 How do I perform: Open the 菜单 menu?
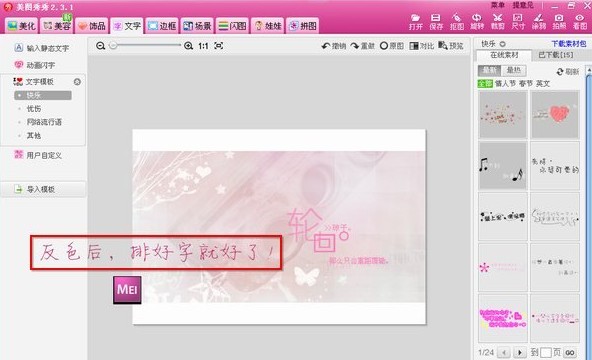498,5
